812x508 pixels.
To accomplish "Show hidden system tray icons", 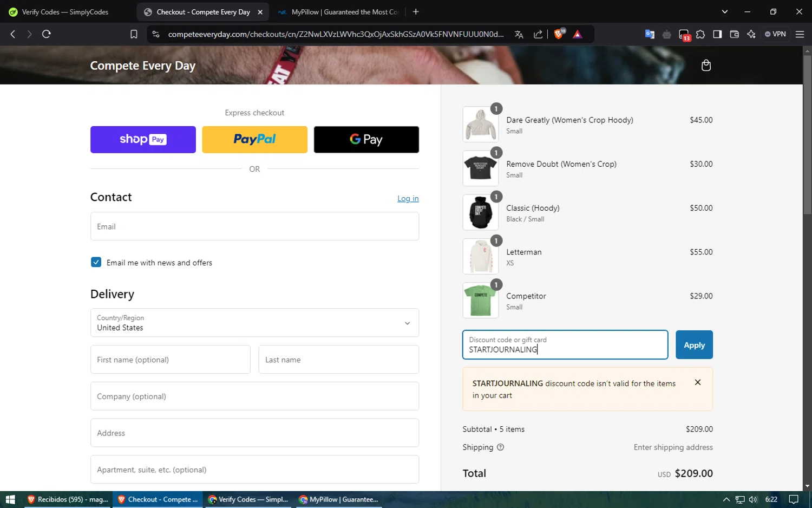I will click(x=726, y=499).
